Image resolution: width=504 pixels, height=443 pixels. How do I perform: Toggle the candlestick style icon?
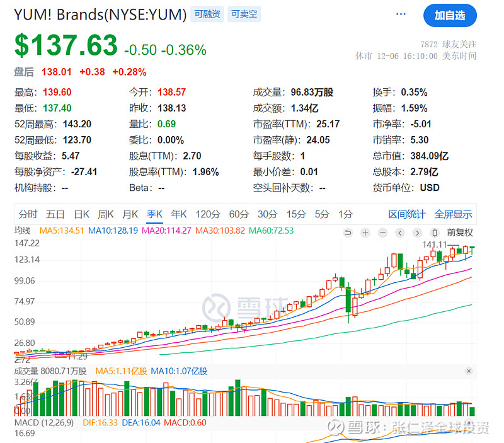tap(435, 233)
